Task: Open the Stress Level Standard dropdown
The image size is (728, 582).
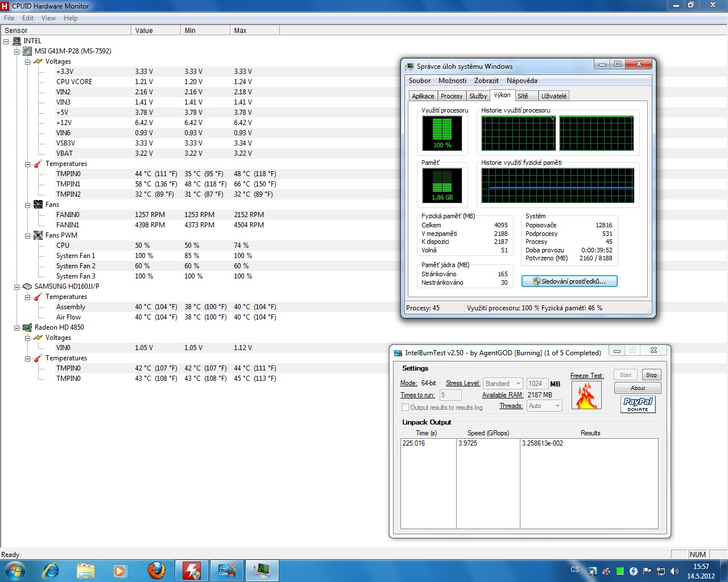Action: point(503,384)
